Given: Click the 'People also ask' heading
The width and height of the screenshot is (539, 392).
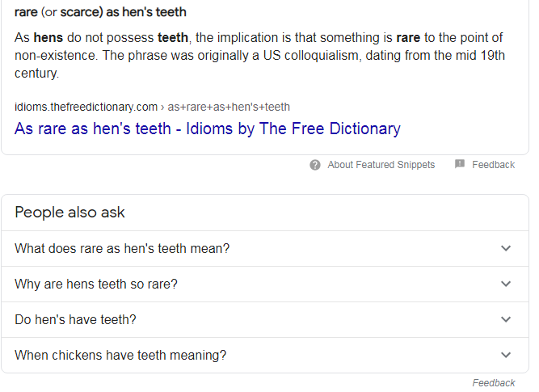Looking at the screenshot, I should pyautogui.click(x=69, y=212).
